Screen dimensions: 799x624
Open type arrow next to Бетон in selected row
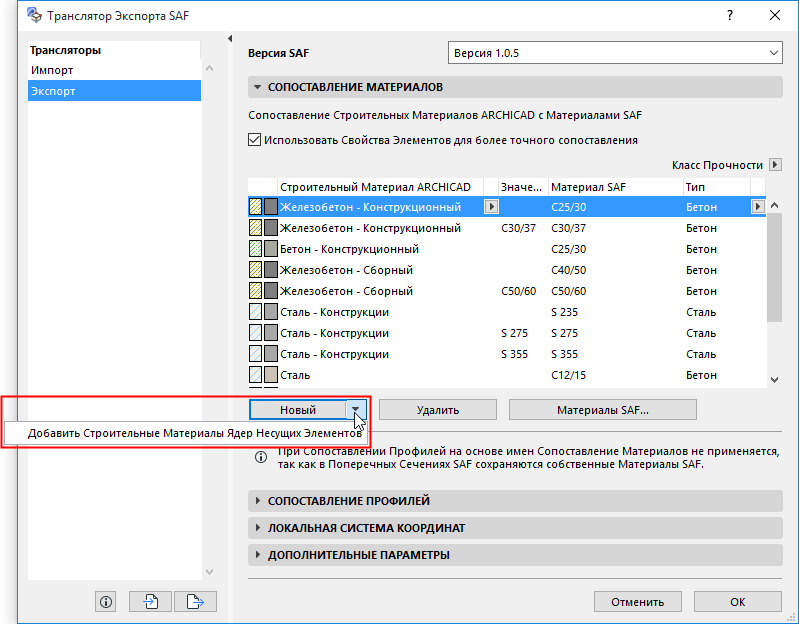(758, 207)
